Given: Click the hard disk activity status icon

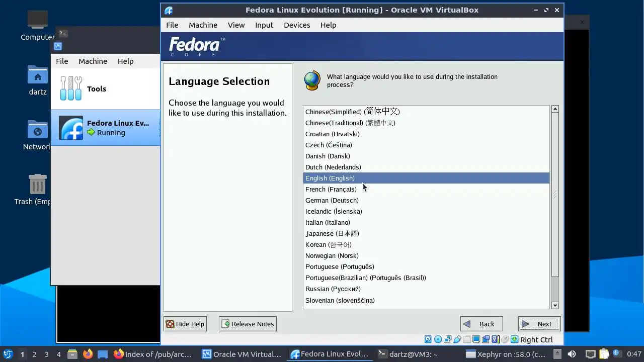Looking at the screenshot, I should pyautogui.click(x=428, y=339).
